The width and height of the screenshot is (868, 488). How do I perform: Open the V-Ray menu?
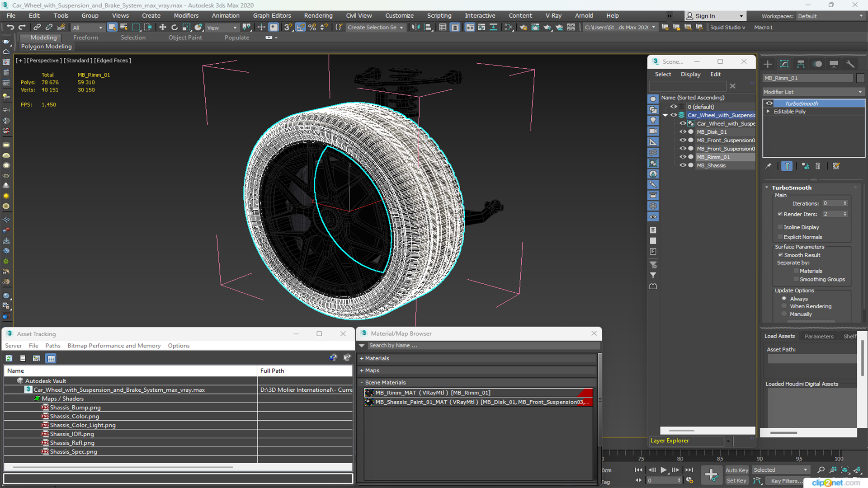pos(553,15)
